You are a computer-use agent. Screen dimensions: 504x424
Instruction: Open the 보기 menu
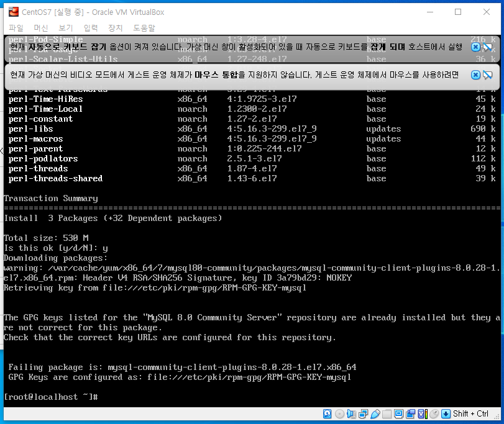tap(66, 28)
